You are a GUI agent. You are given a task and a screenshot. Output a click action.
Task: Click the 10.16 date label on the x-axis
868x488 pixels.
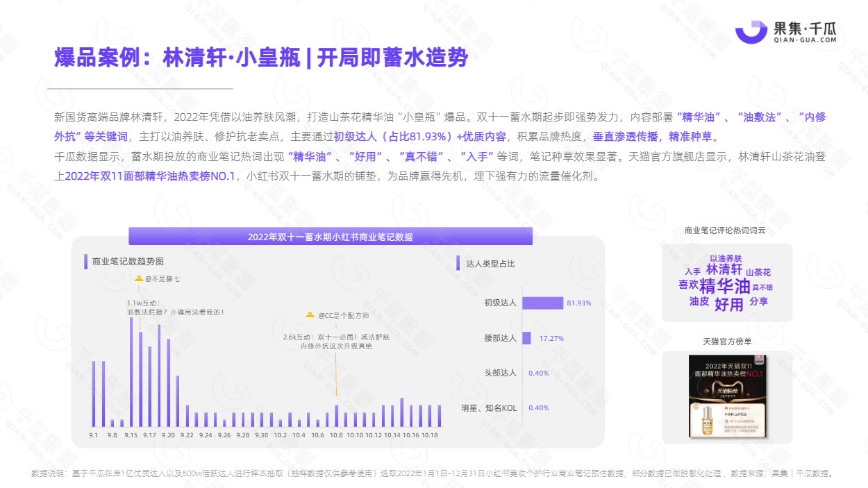pos(411,435)
